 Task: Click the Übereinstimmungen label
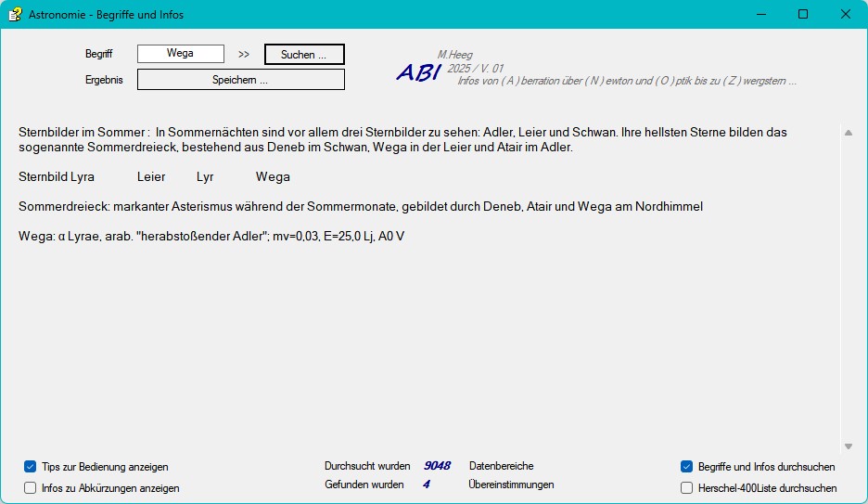pyautogui.click(x=511, y=485)
